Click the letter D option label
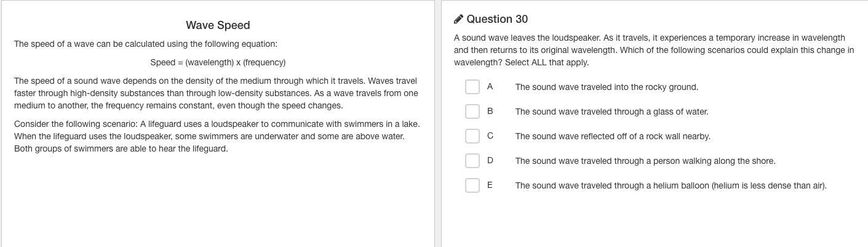This screenshot has width=868, height=247. pyautogui.click(x=490, y=161)
